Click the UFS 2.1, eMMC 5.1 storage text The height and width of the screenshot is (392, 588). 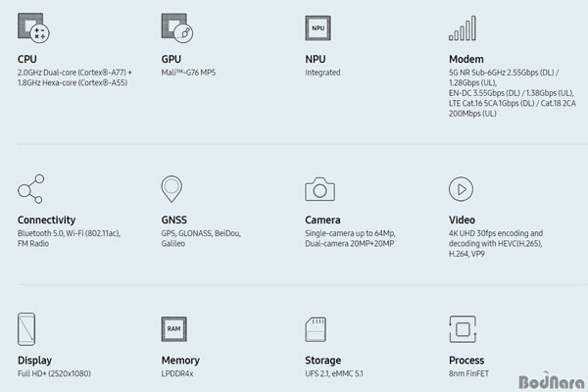[334, 373]
